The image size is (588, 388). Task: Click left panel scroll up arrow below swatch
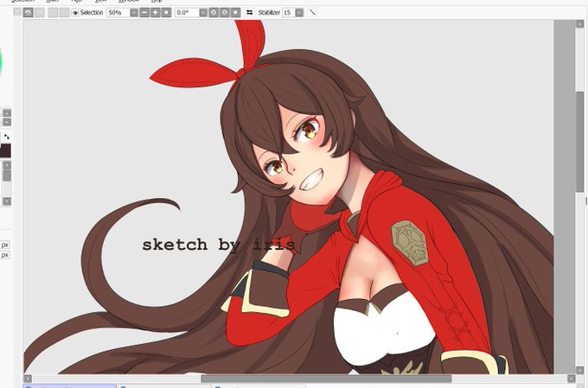click(x=7, y=165)
